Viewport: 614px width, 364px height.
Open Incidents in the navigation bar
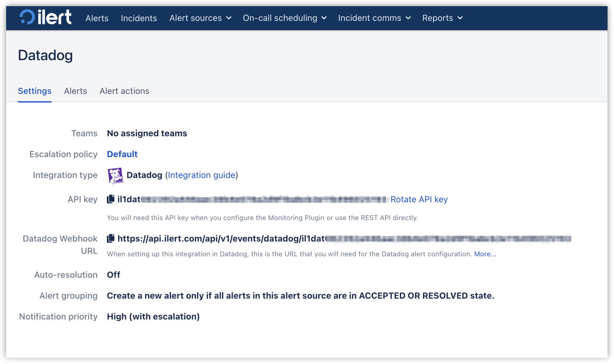pyautogui.click(x=139, y=18)
